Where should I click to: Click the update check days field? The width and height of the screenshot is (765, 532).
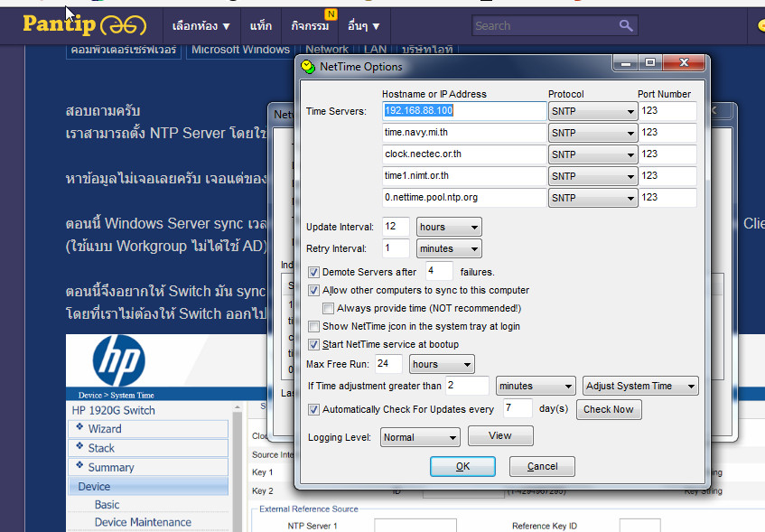pyautogui.click(x=518, y=408)
